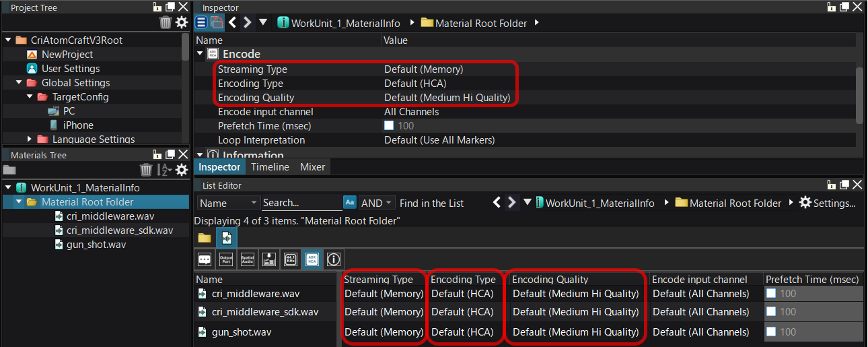Click the Inspector graph view icon
Screen dimensions: 868x347
coord(216,22)
